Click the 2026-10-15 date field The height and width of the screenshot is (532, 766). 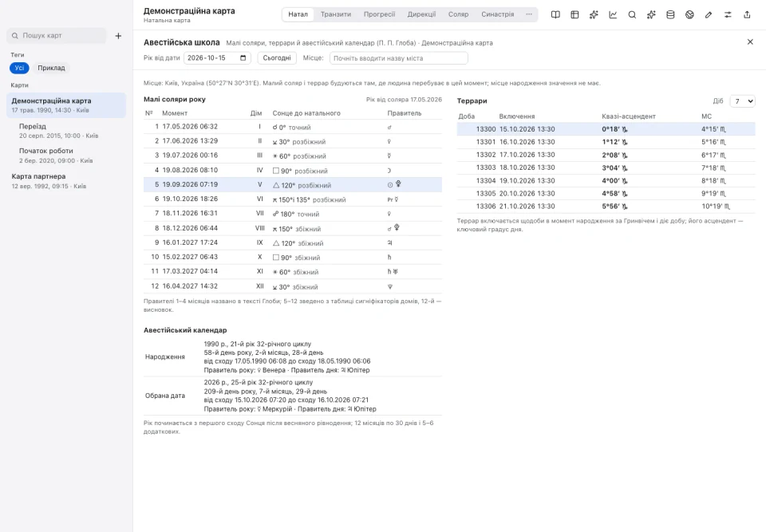(217, 58)
